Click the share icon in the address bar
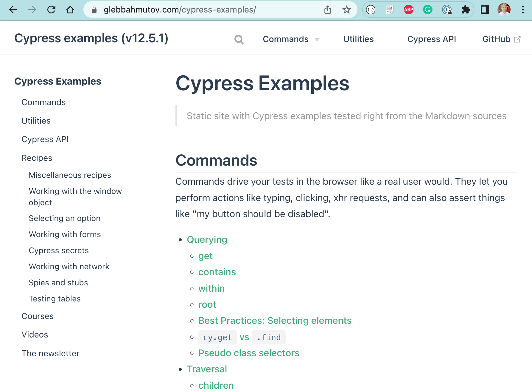The image size is (532, 392). pos(328,10)
